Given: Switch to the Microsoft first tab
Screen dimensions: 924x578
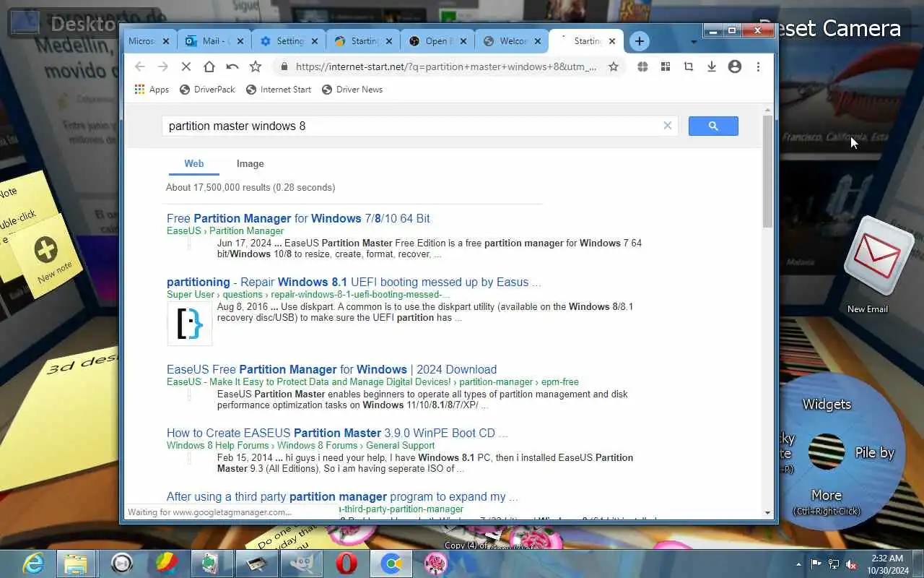Looking at the screenshot, I should [x=149, y=41].
